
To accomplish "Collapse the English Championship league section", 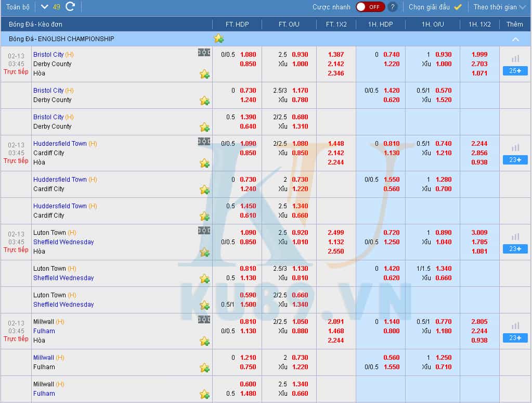I will coord(515,39).
